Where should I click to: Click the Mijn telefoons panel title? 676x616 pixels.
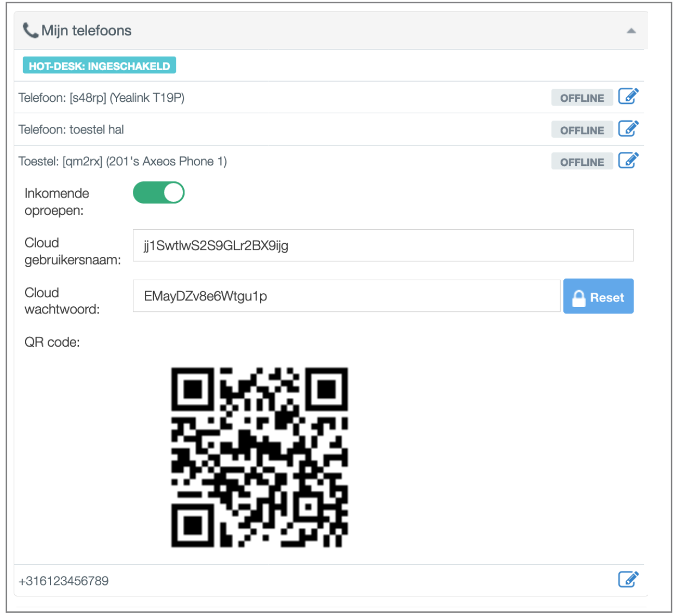point(87,30)
